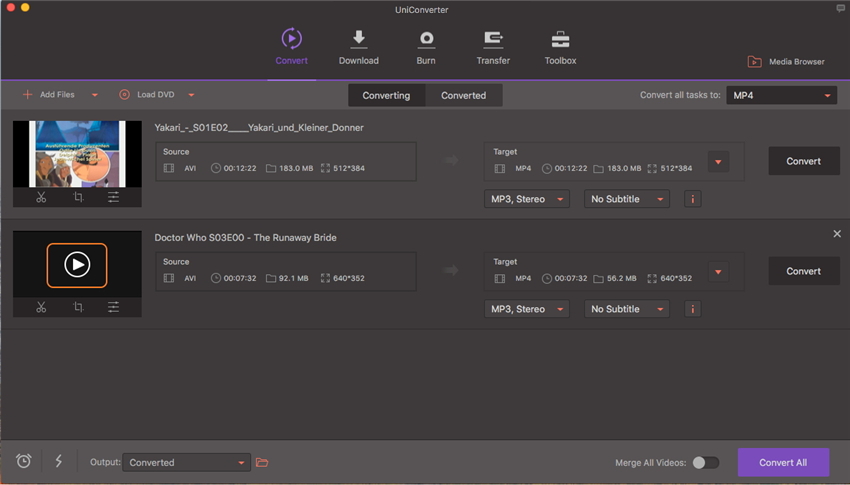Viewport: 850px width, 485px height.
Task: Open the Media Browser
Action: (786, 62)
